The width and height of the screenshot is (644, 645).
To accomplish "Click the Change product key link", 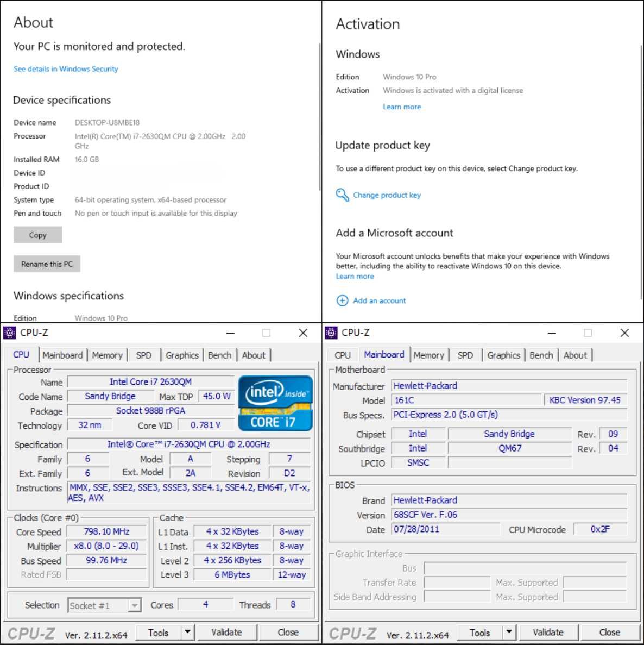I will [387, 195].
